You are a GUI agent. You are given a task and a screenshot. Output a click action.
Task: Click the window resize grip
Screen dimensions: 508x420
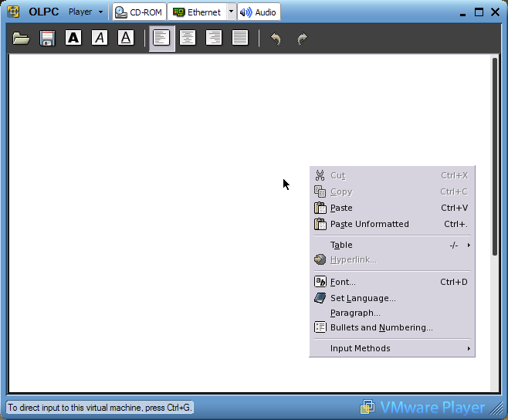click(x=496, y=408)
